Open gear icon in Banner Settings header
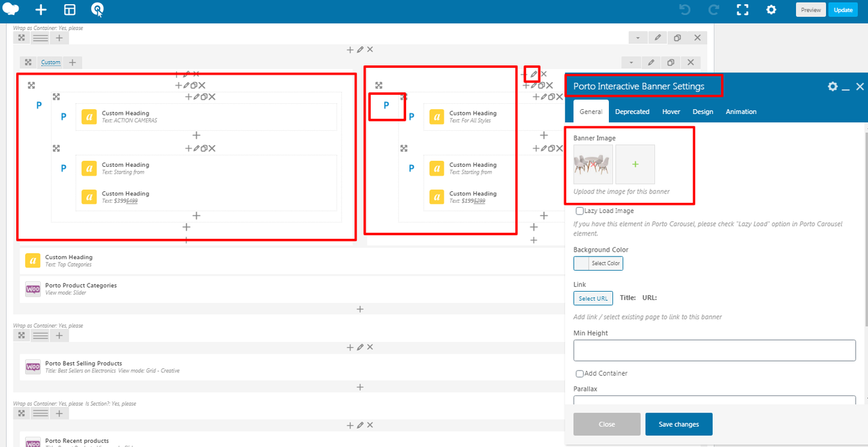The width and height of the screenshot is (868, 447). pyautogui.click(x=833, y=86)
